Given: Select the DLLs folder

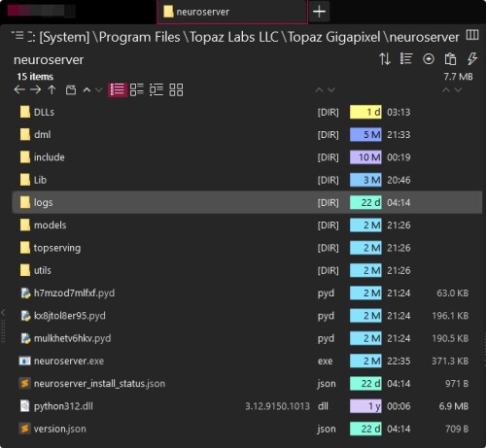Looking at the screenshot, I should coord(247,112).
